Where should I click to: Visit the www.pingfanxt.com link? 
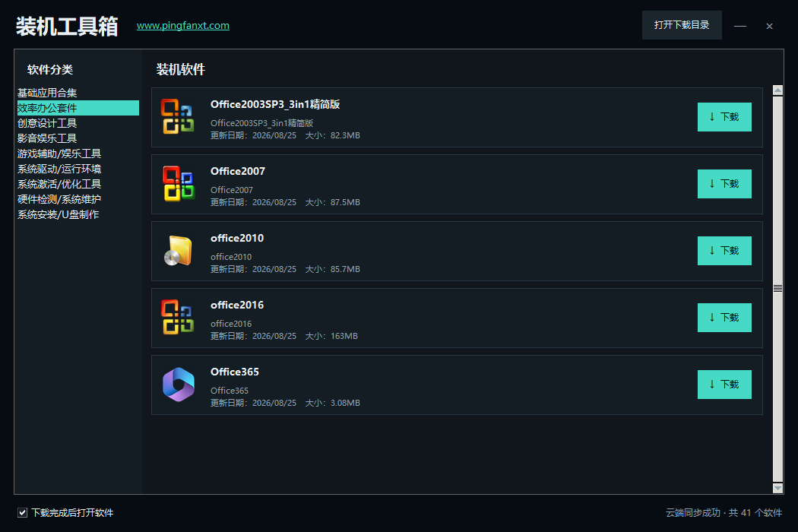click(182, 25)
